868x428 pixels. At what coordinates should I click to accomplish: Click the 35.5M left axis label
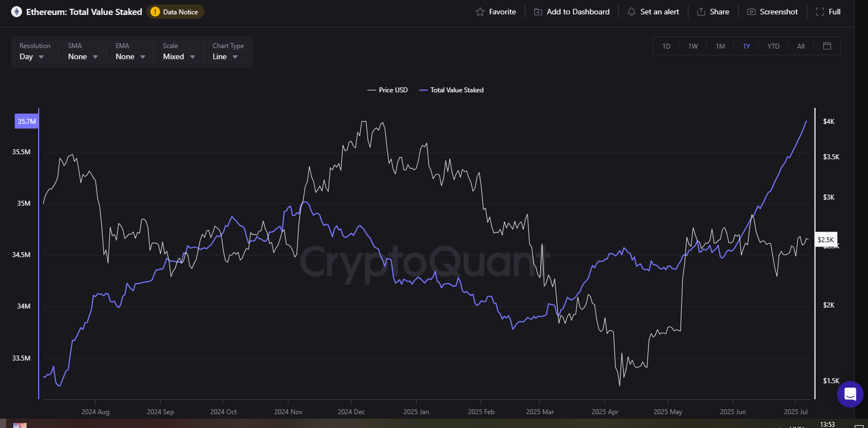click(22, 152)
